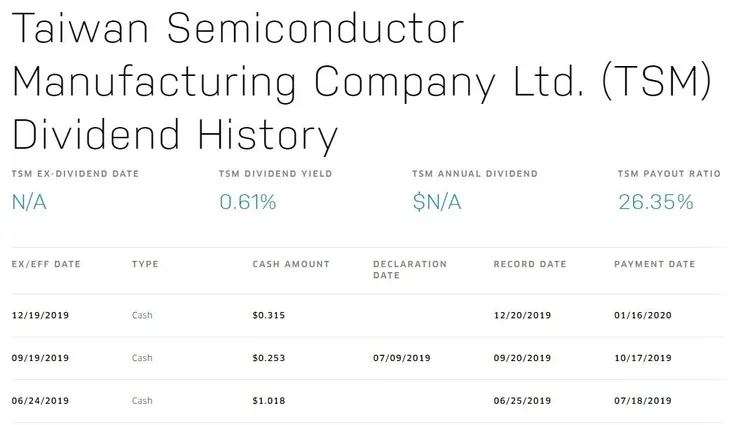
Task: Click the 10/17/2019 payment date
Action: click(642, 358)
